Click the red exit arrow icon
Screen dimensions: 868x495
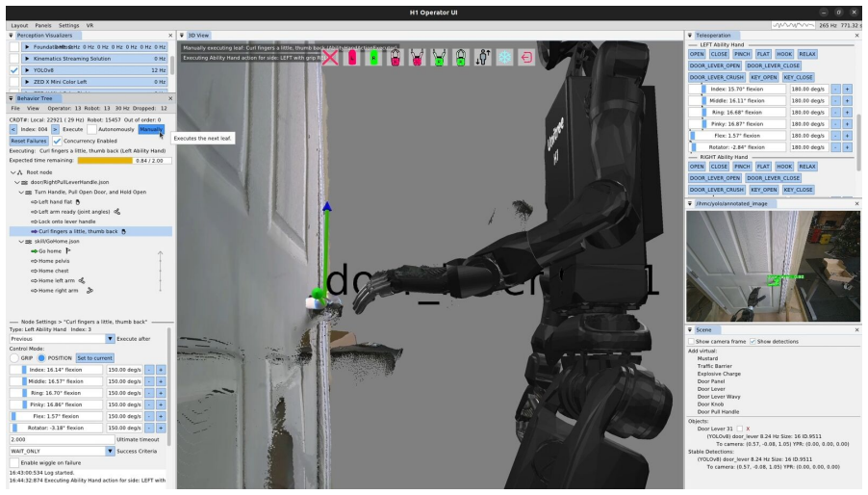(526, 58)
